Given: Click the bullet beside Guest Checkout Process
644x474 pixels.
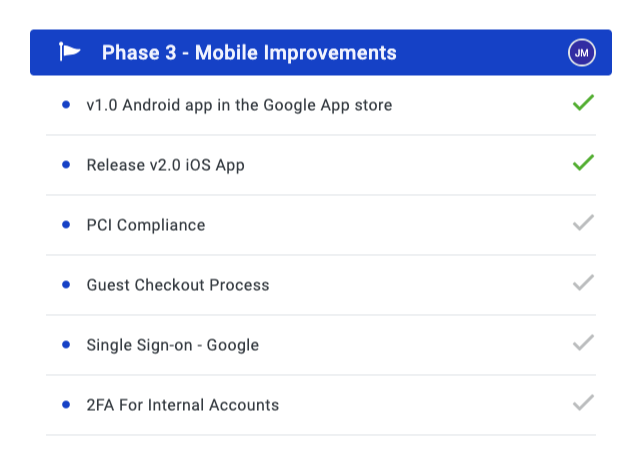Looking at the screenshot, I should (66, 285).
